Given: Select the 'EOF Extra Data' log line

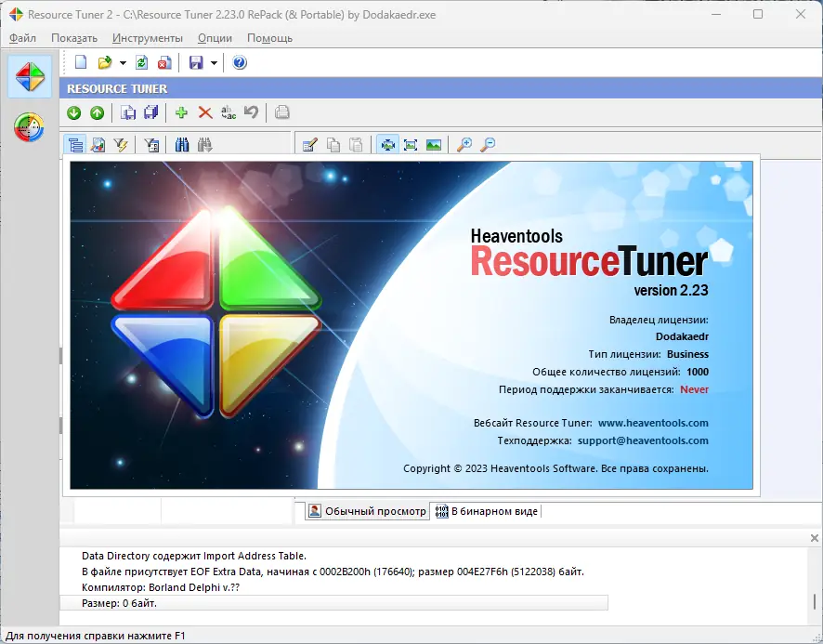Looking at the screenshot, I should coord(333,572).
